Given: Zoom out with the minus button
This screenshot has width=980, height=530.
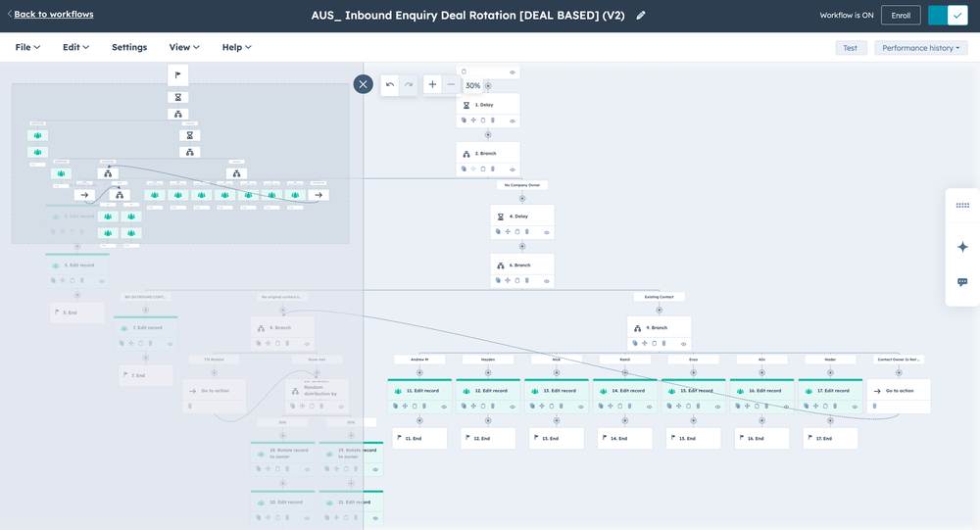Looking at the screenshot, I should pyautogui.click(x=451, y=84).
